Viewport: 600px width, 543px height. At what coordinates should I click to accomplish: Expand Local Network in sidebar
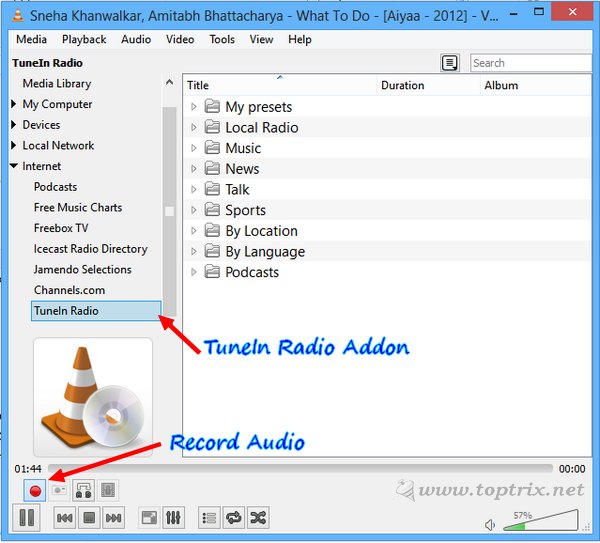(x=14, y=145)
